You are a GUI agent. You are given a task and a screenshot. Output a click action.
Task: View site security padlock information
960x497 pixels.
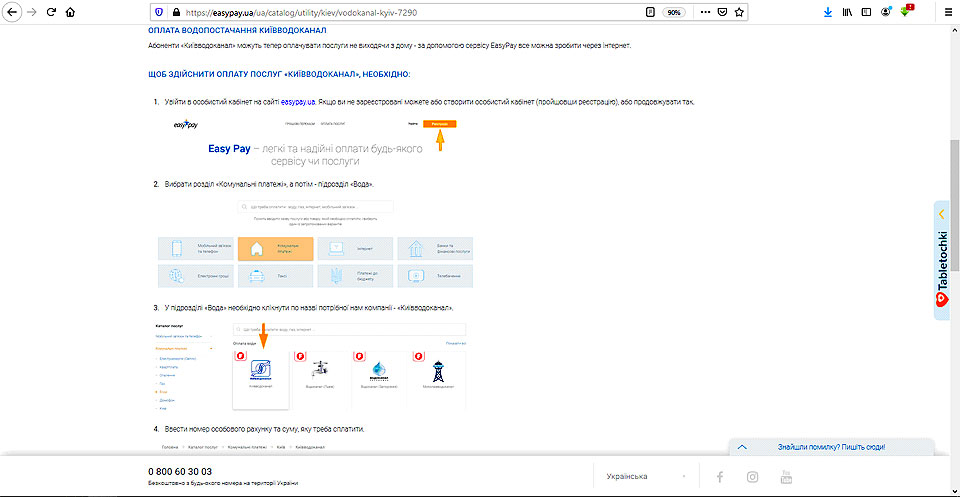click(x=176, y=12)
